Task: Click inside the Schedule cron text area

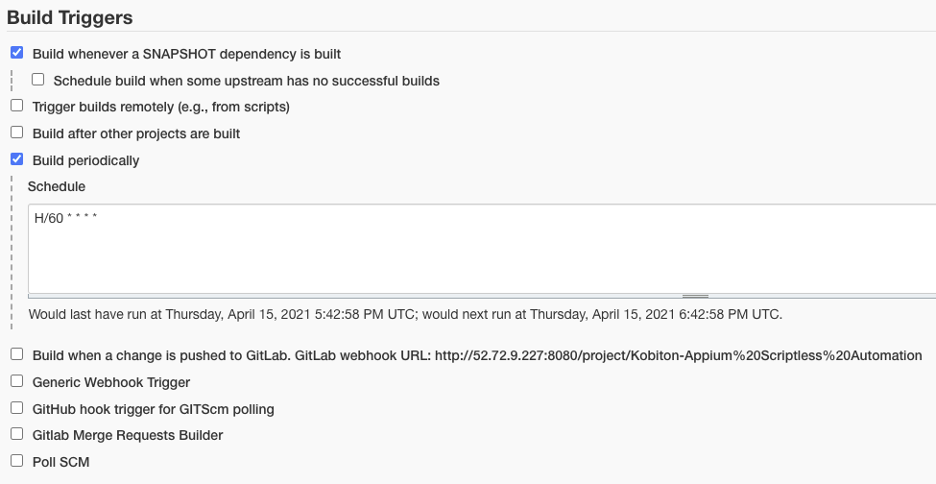Action: (482, 248)
